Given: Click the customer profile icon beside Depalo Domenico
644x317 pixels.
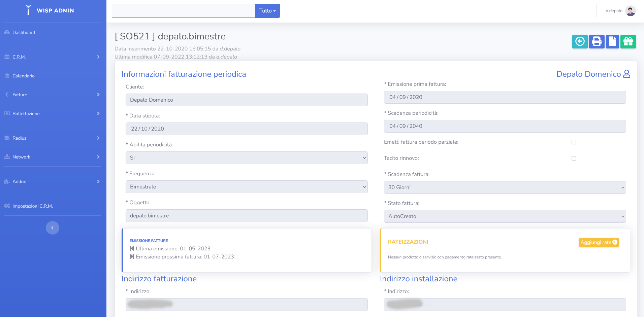Looking at the screenshot, I should pyautogui.click(x=626, y=74).
